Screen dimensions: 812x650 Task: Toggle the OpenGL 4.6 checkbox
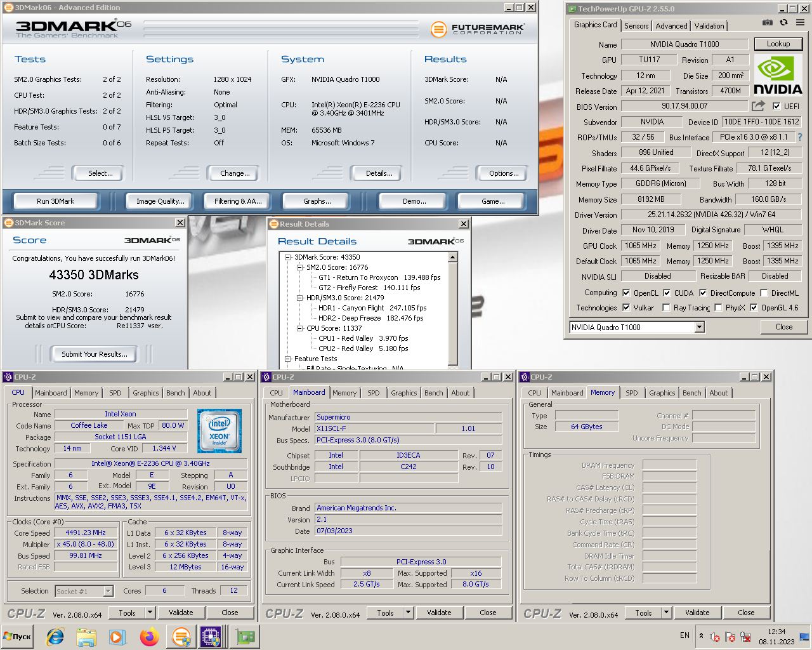click(x=754, y=308)
